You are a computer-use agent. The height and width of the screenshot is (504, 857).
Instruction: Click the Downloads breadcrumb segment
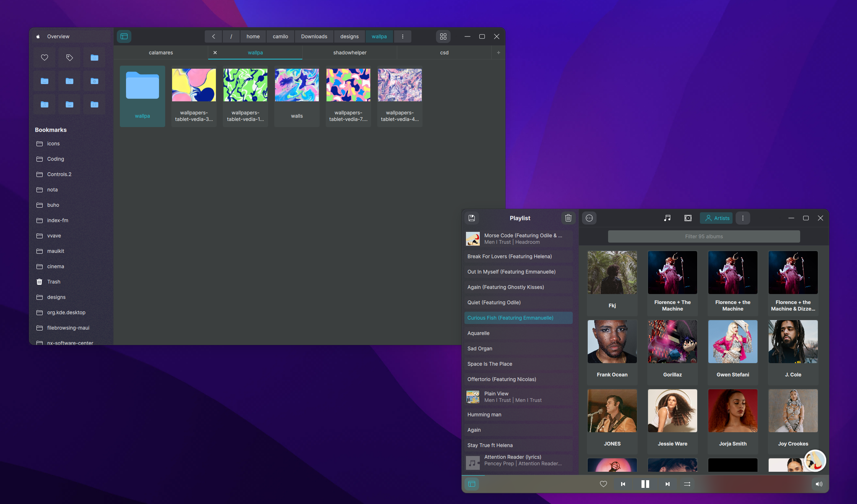[x=314, y=36]
